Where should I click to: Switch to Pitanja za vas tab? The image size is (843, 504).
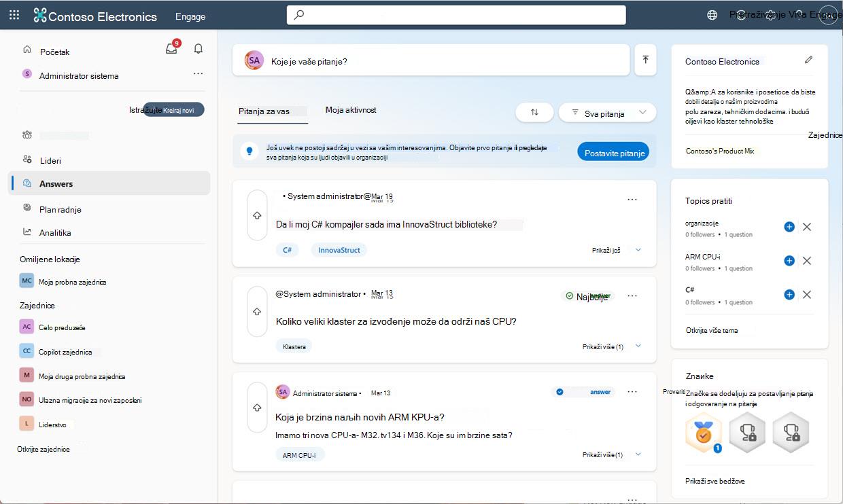[264, 111]
